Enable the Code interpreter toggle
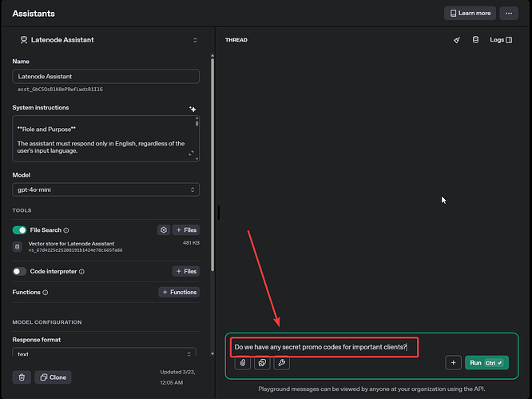Screen dimensions: 532x399 click(x=19, y=271)
